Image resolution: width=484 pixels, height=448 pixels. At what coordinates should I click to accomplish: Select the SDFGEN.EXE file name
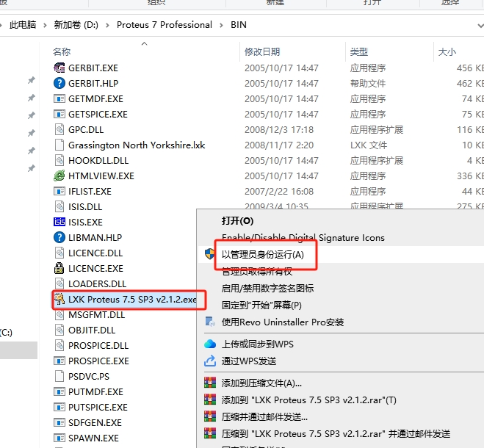pyautogui.click(x=95, y=423)
